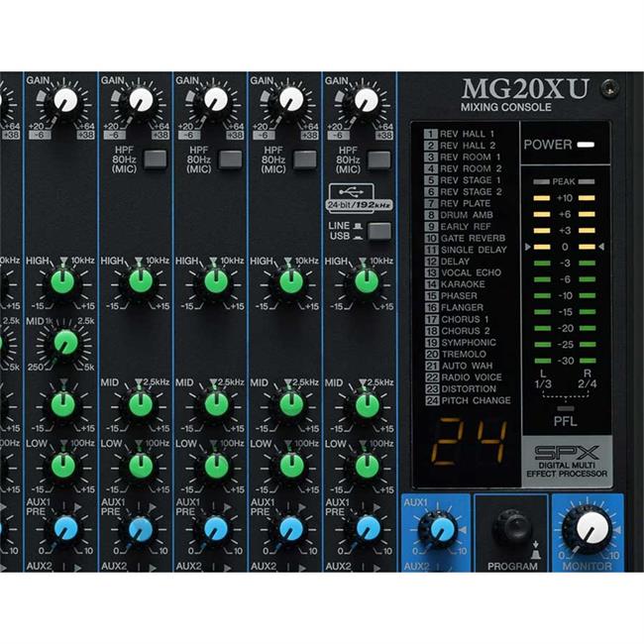Select program 16 FLANGER
Image resolution: width=644 pixels, height=644 pixels.
(x=454, y=307)
